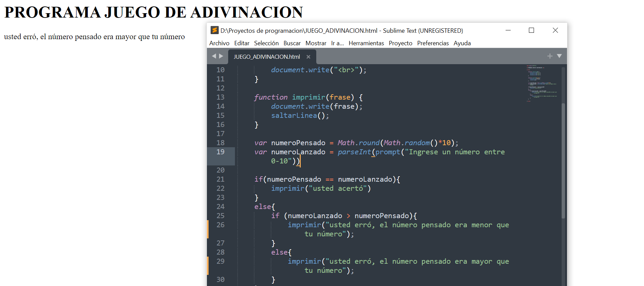Click line number 29 in gutter

point(220,261)
